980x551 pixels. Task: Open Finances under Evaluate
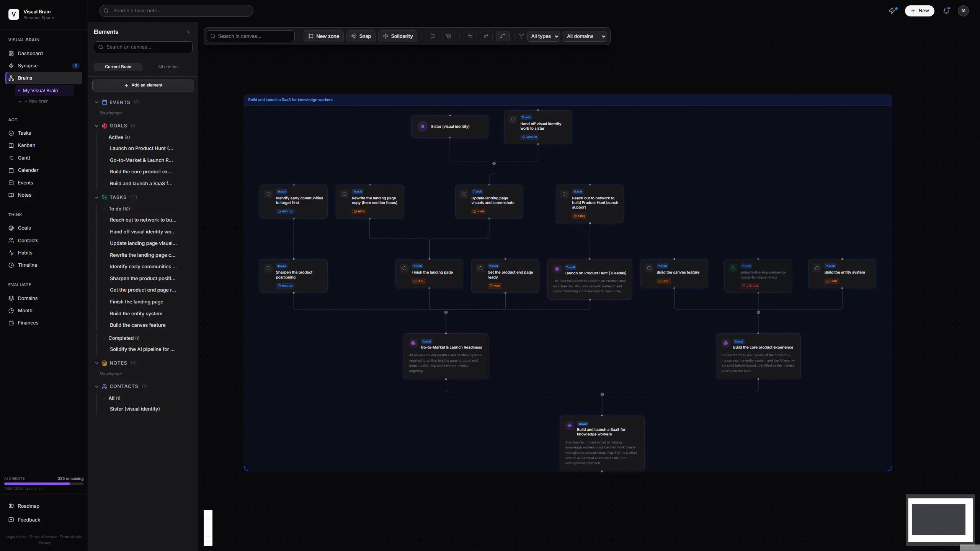click(28, 323)
